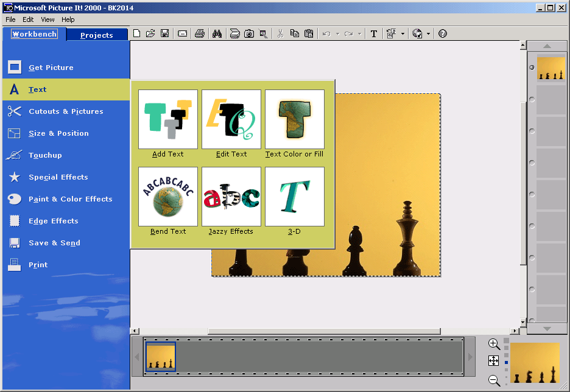This screenshot has width=570, height=392.
Task: Open Size & Position
Action: click(x=66, y=133)
